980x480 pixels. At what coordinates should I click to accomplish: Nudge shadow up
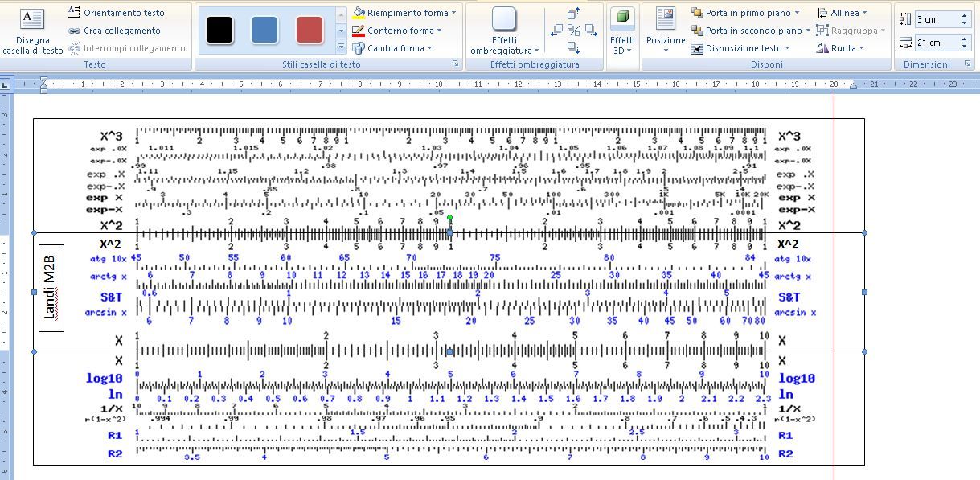[573, 14]
